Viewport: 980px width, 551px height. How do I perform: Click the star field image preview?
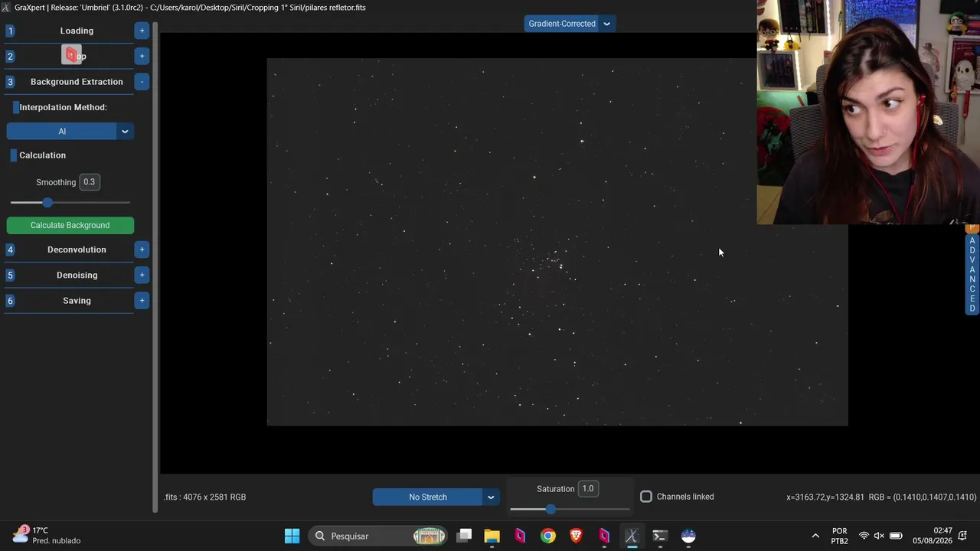click(557, 242)
